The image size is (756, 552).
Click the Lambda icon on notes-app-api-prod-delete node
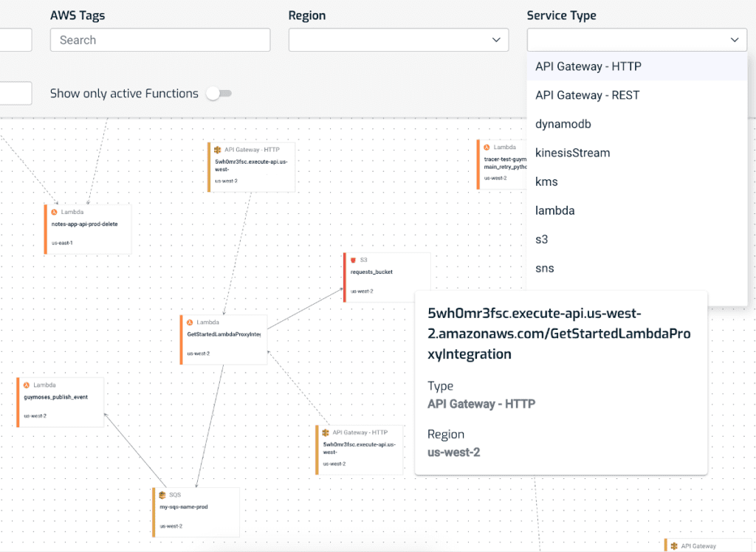click(52, 212)
